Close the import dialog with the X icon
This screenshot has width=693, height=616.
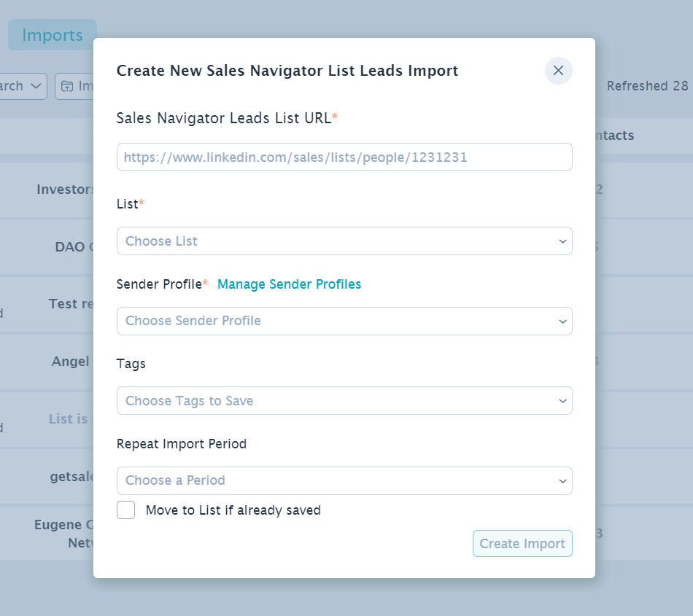558,71
